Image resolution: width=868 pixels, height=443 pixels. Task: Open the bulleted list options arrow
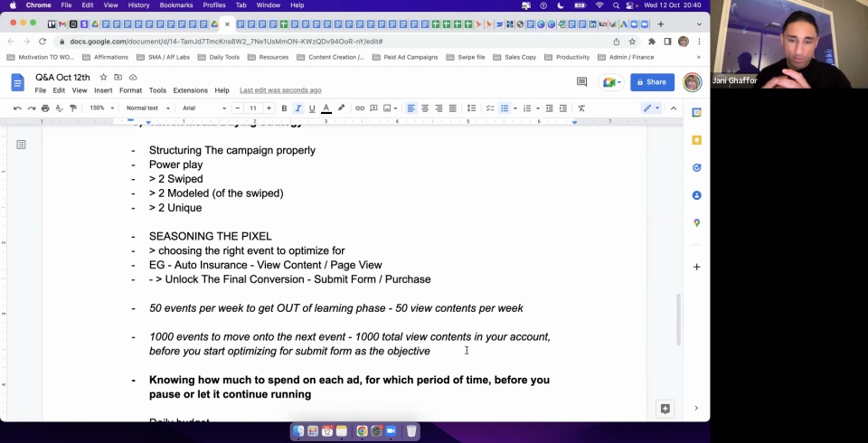(514, 108)
